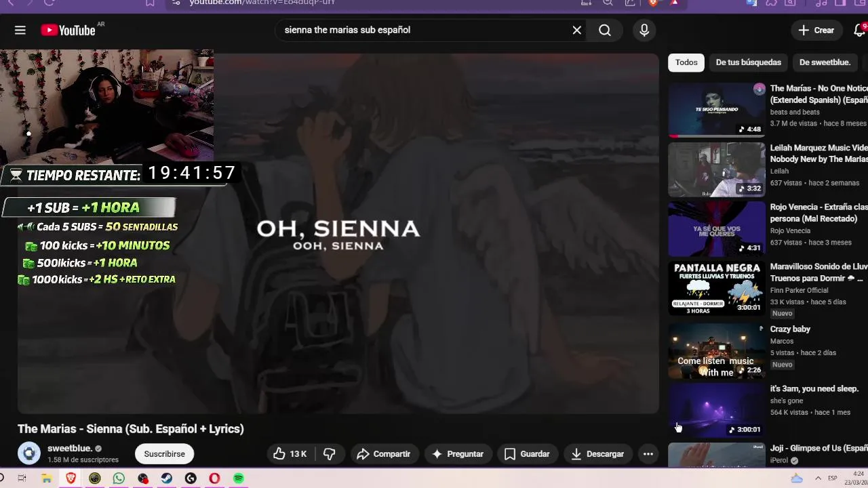This screenshot has width=868, height=488.
Task: Open Leilah Marquez Music Video title
Action: tap(819, 153)
